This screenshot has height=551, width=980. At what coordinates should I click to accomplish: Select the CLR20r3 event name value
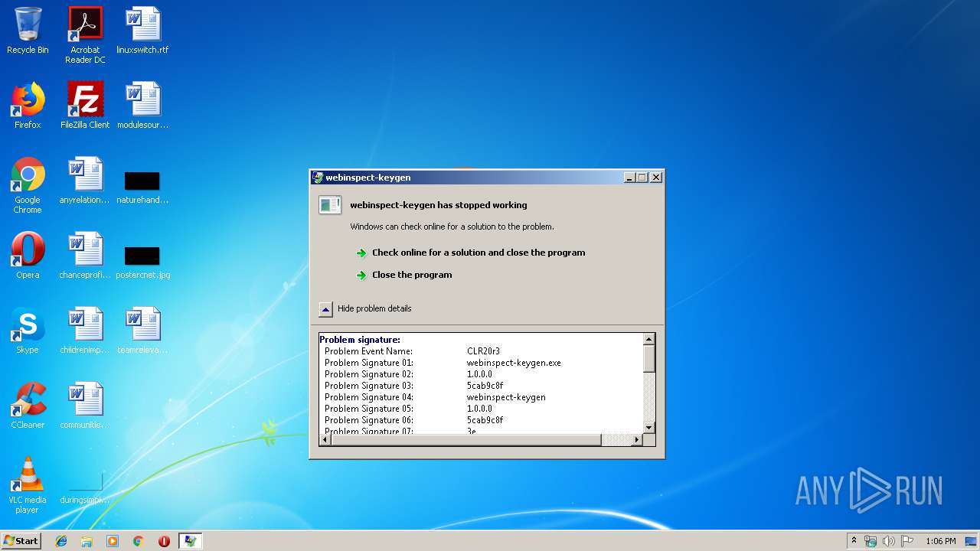point(483,351)
